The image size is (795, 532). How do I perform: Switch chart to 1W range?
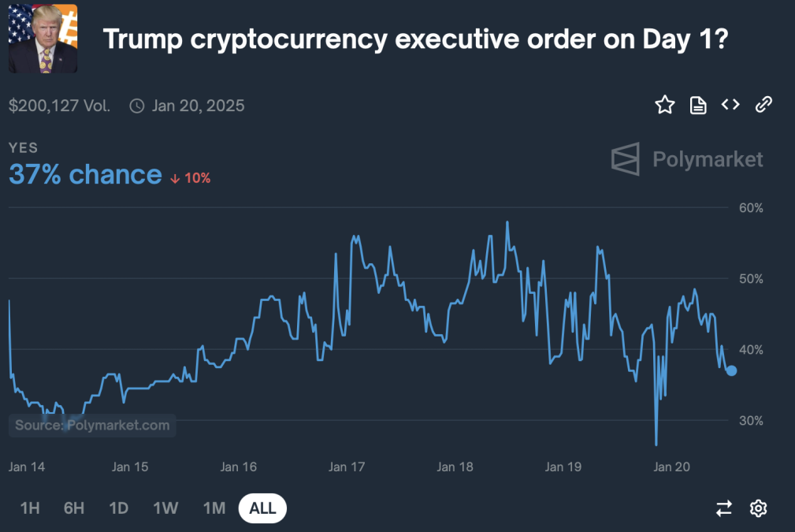[165, 508]
